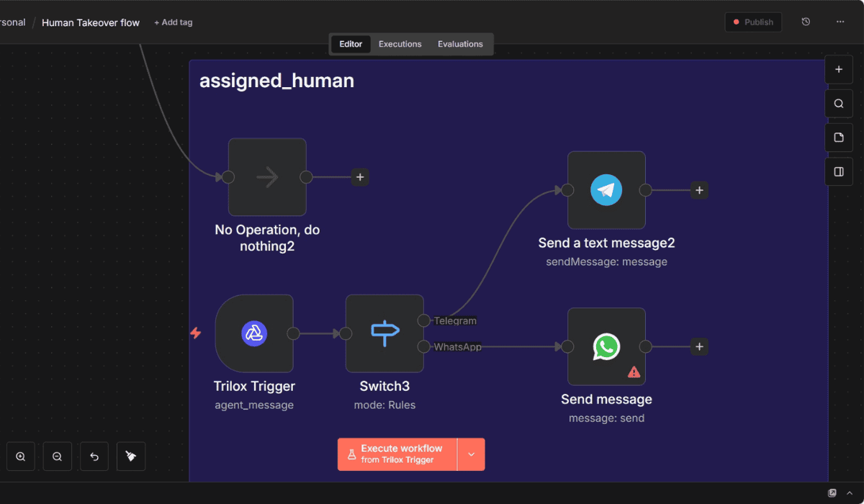This screenshot has height=504, width=864.
Task: Click the Switch3 routing icon
Action: click(x=384, y=333)
